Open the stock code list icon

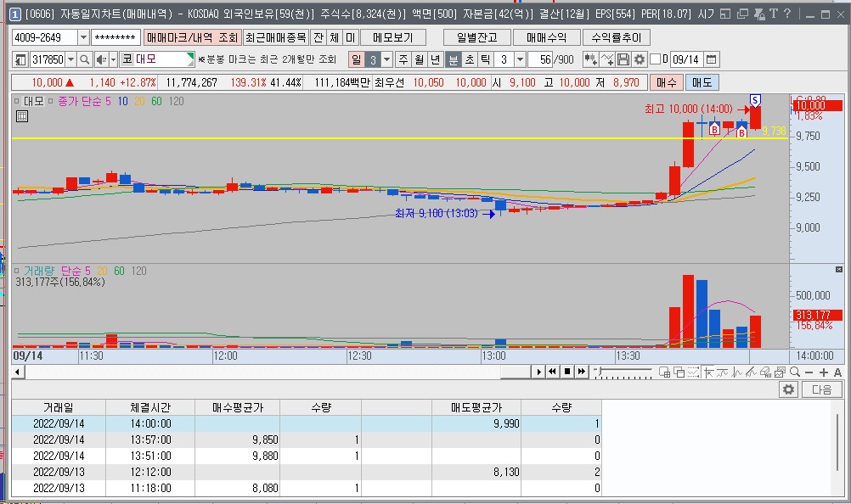(20, 59)
